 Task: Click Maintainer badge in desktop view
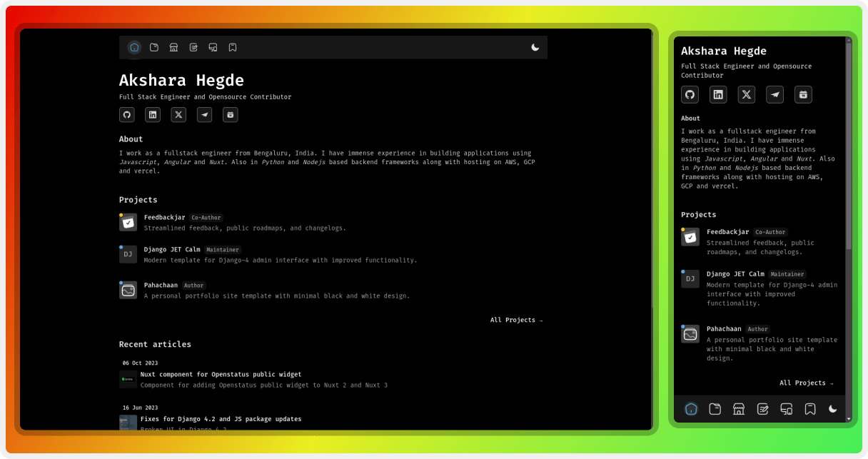[x=223, y=250]
